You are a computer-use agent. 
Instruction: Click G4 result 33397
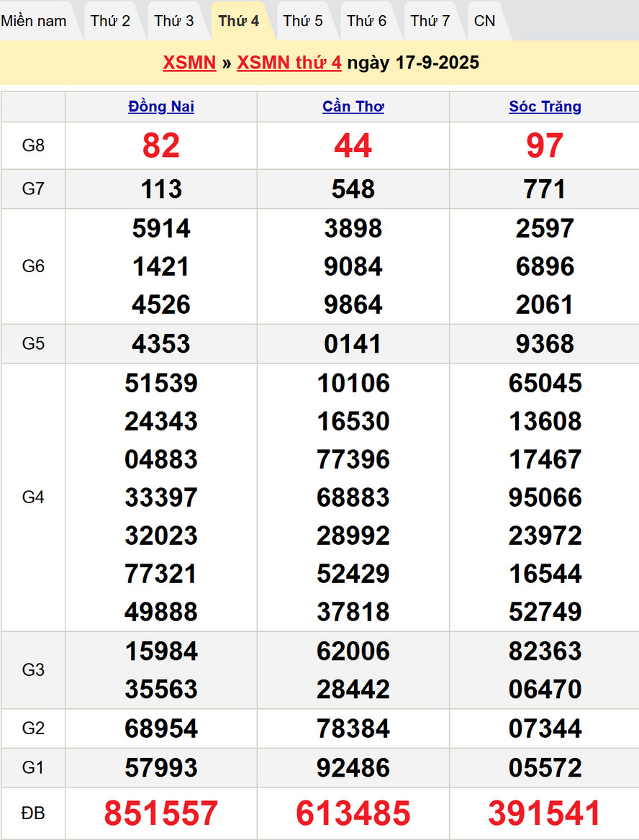click(x=161, y=497)
